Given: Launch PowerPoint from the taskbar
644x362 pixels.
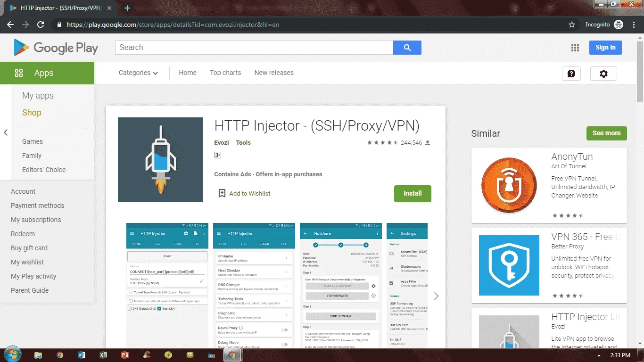Looking at the screenshot, I should 125,355.
